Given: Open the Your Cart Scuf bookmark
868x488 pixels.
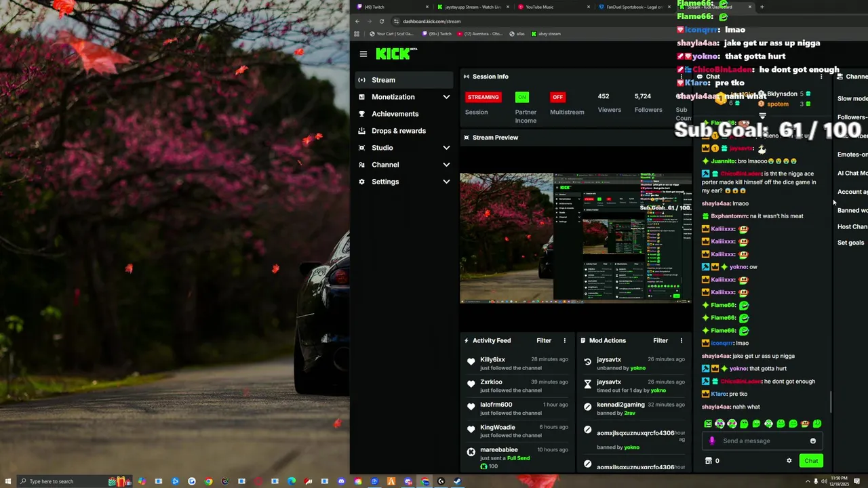Looking at the screenshot, I should [x=392, y=33].
